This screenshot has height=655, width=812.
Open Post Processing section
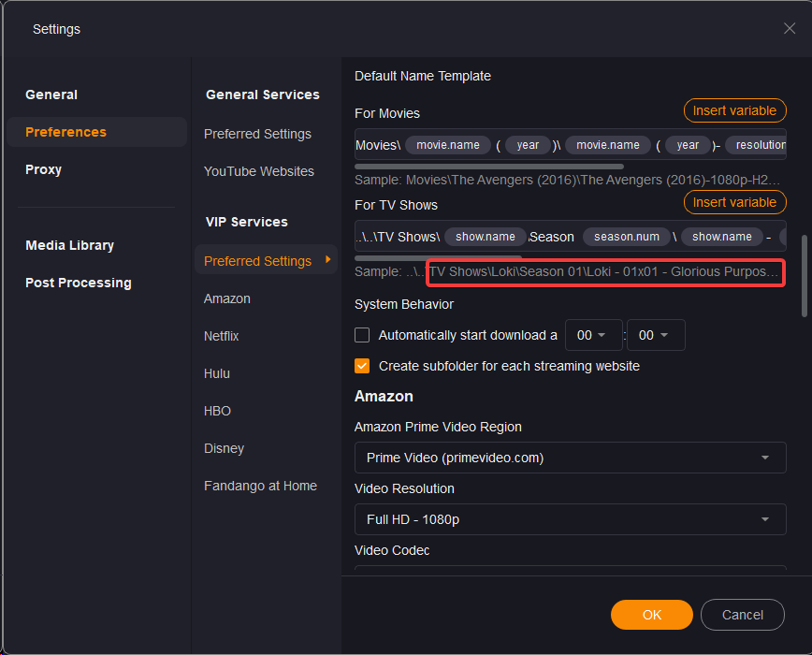pos(79,283)
